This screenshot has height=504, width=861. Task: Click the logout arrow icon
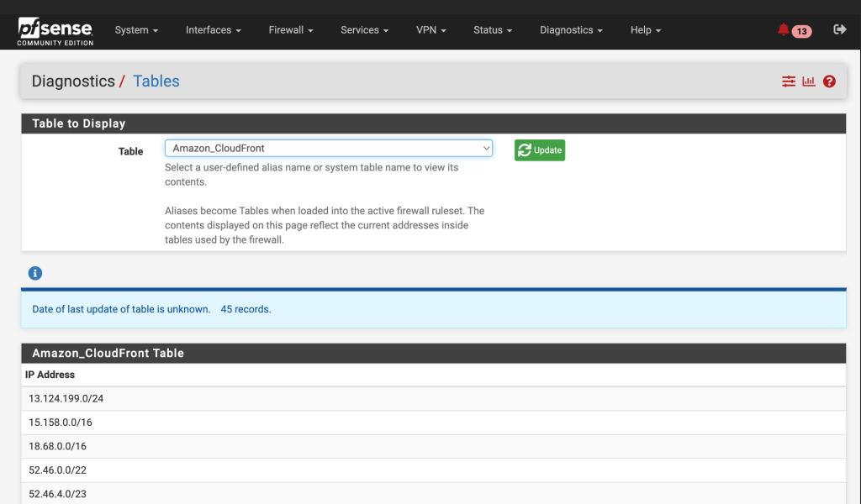point(840,29)
